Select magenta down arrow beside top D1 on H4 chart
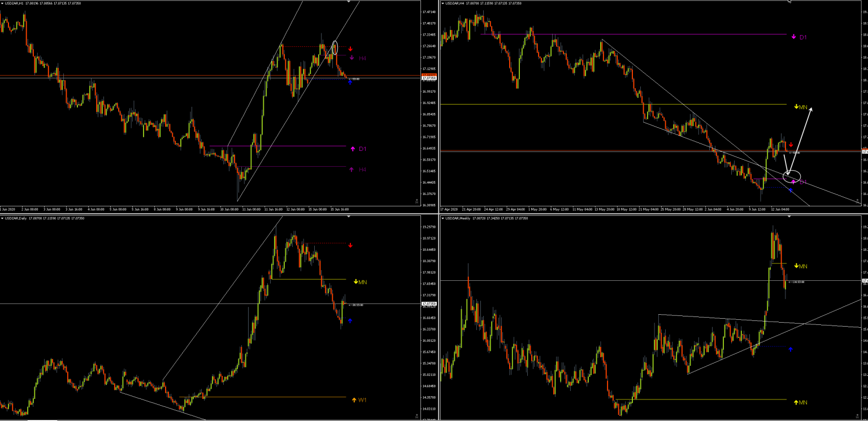The image size is (868, 421). (793, 37)
